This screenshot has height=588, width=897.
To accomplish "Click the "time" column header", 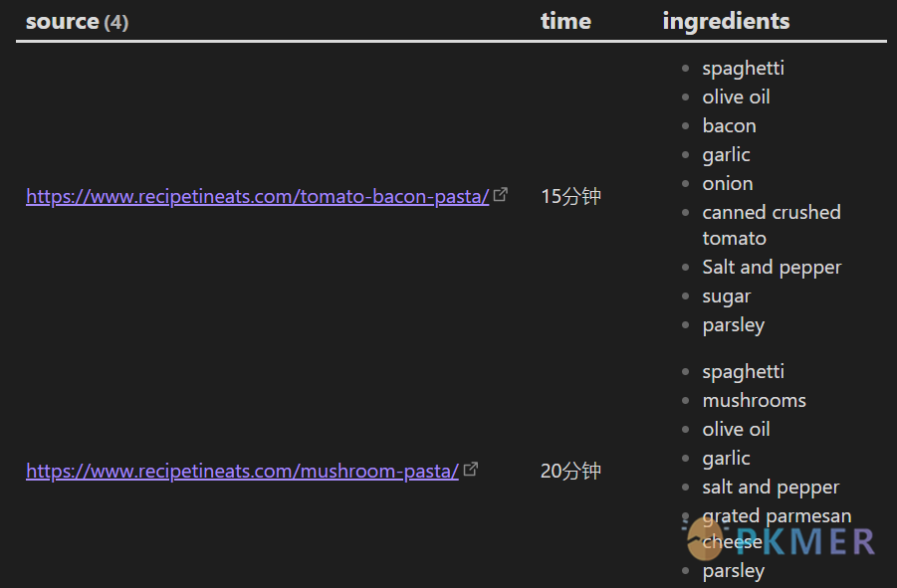I will pos(565,22).
